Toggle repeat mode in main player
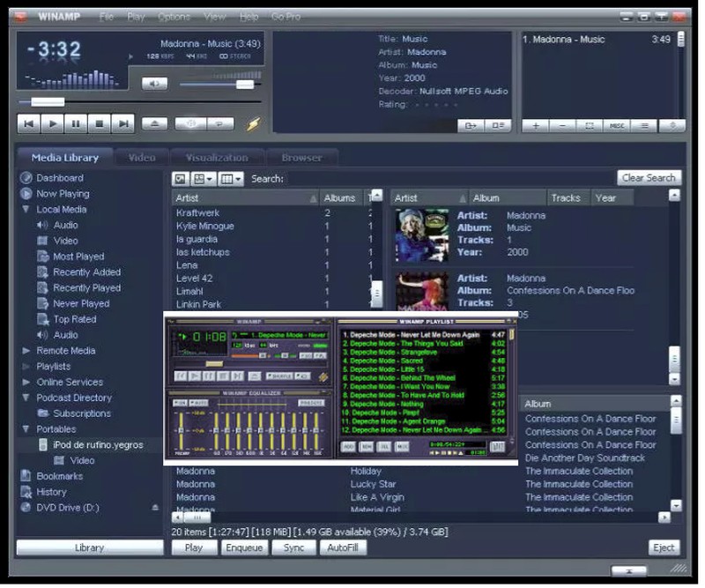Viewport: 705px width, 588px height. coord(220,124)
